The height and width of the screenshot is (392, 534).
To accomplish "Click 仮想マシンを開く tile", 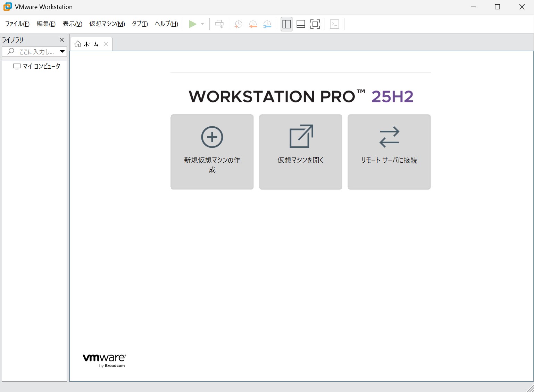I will [300, 152].
